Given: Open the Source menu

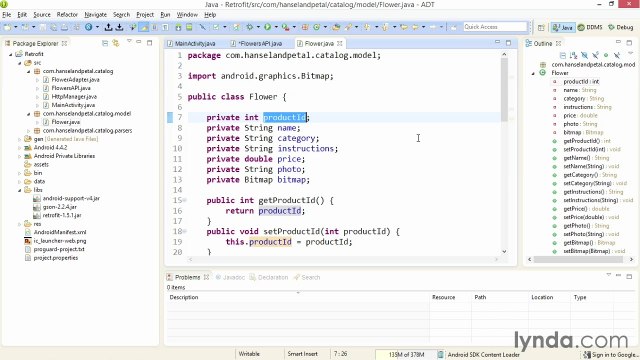Looking at the screenshot, I should coord(42,15).
